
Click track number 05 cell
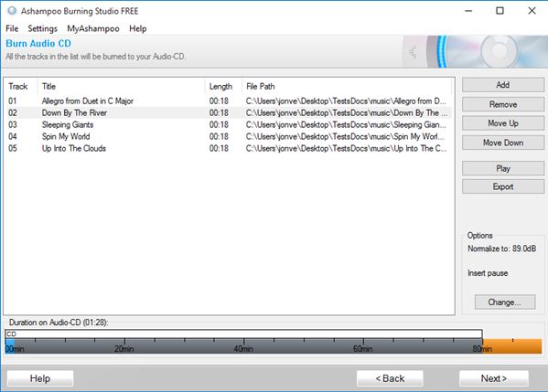click(13, 148)
